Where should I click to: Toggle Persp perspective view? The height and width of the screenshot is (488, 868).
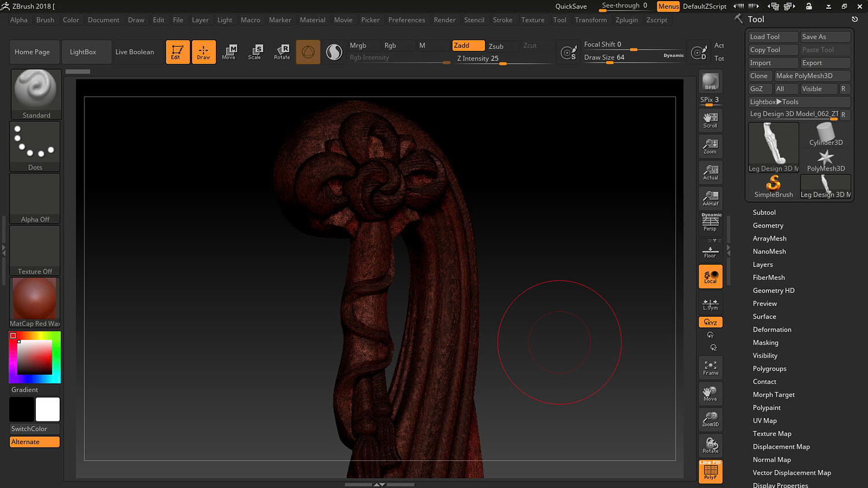[710, 223]
